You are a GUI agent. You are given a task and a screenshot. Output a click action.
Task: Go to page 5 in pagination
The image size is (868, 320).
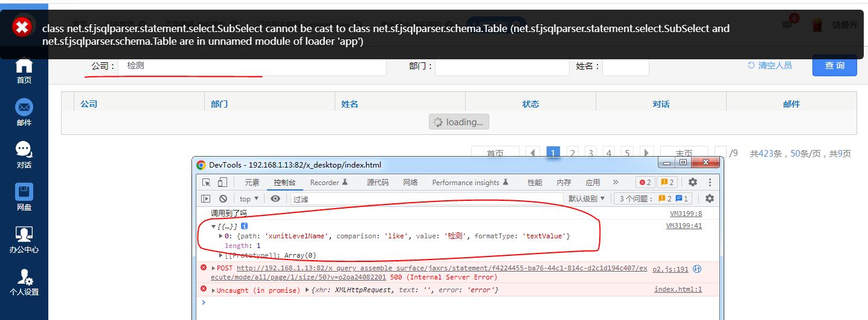627,153
